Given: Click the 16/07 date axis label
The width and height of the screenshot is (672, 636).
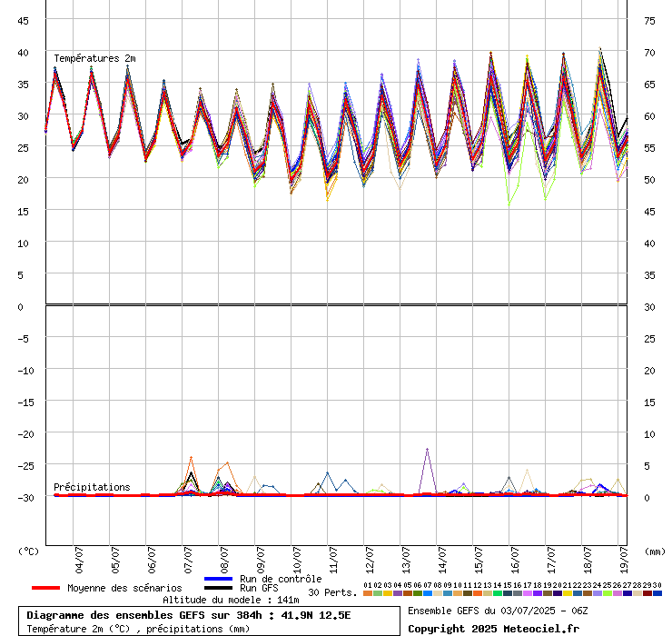Looking at the screenshot, I should (515, 560).
